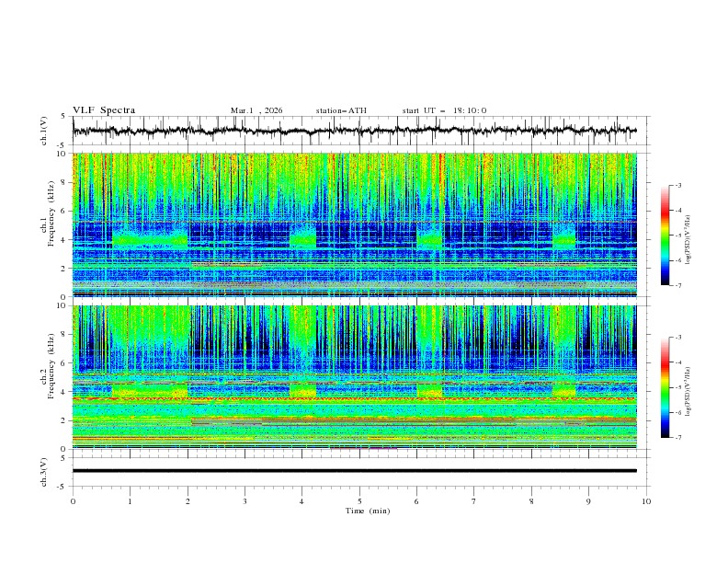This screenshot has width=728, height=563.
Task: Click the ch.1 spectrogram color scale bar
Action: coord(665,236)
